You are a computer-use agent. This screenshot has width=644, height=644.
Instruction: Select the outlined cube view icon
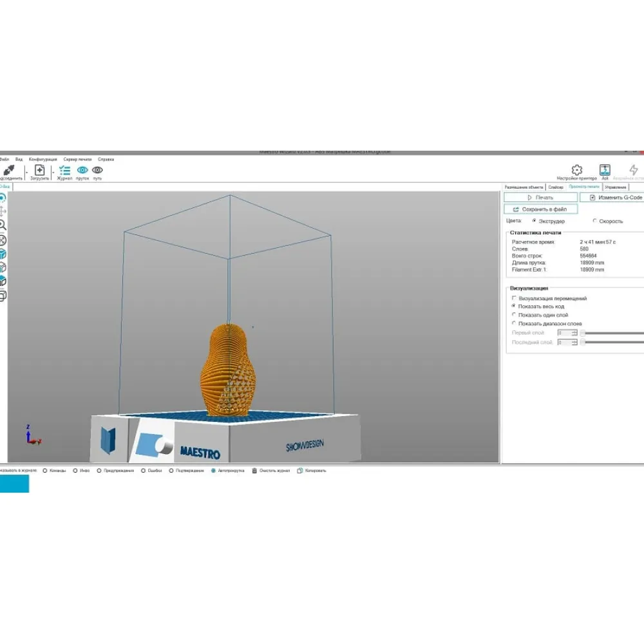pos(3,267)
